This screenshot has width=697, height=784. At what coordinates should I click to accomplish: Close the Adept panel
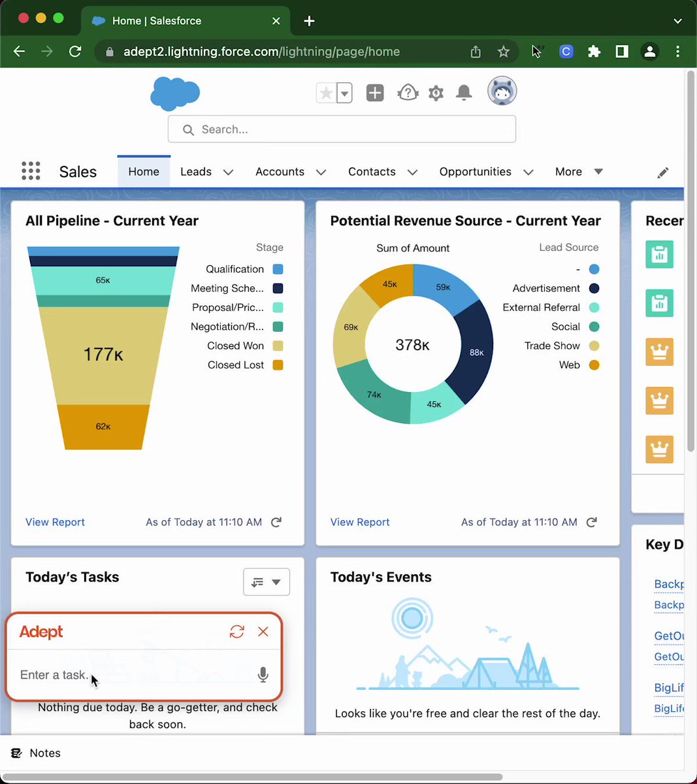(263, 632)
